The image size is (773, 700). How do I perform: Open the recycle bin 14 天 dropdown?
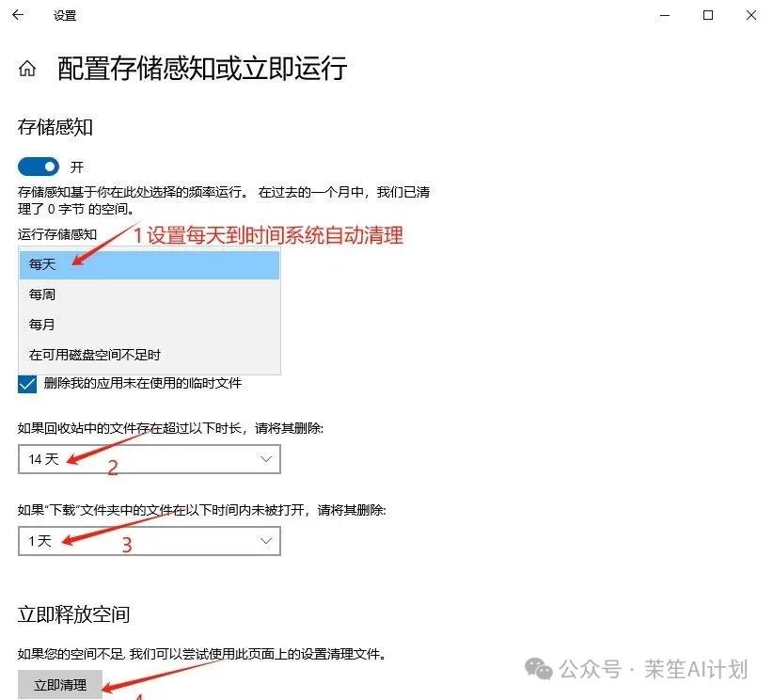(150, 459)
